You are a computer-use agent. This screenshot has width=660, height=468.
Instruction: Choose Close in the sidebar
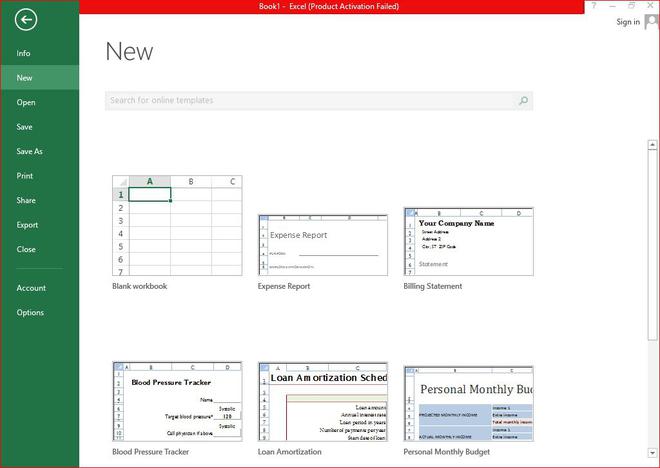pyautogui.click(x=40, y=249)
